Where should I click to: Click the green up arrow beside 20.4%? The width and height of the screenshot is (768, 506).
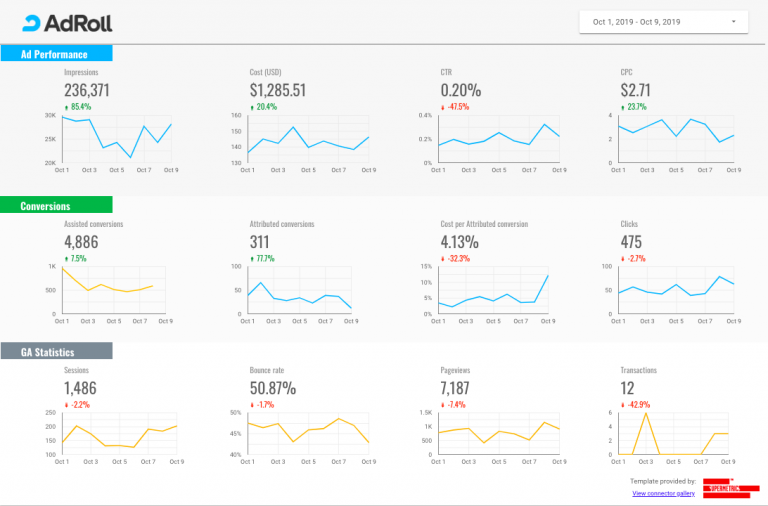tap(252, 107)
